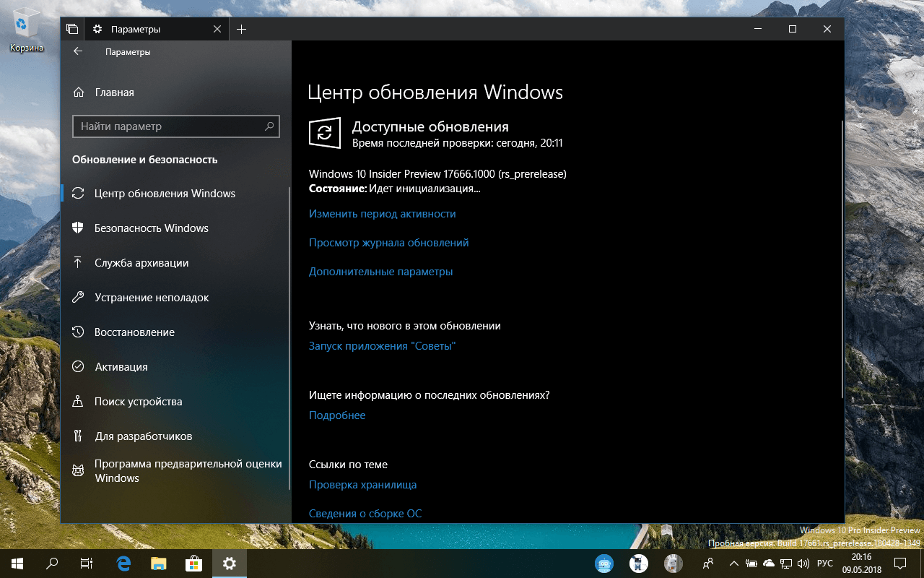Click the battery power tray icon
The width and height of the screenshot is (924, 578).
coord(751,564)
